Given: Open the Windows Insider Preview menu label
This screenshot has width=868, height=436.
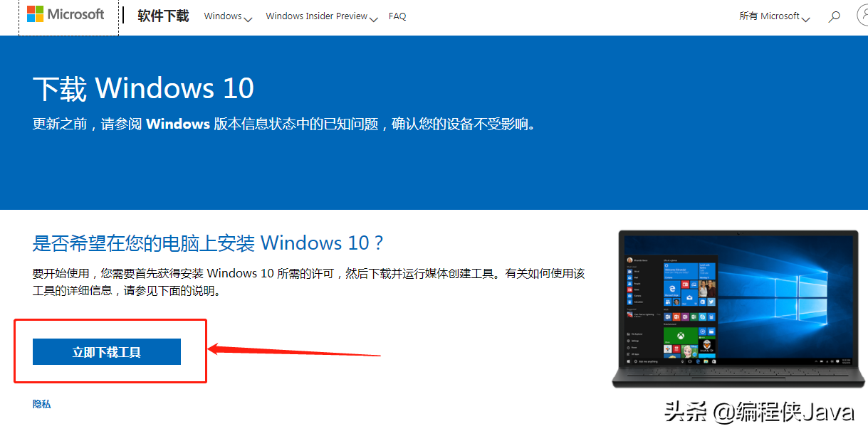Looking at the screenshot, I should click(317, 16).
